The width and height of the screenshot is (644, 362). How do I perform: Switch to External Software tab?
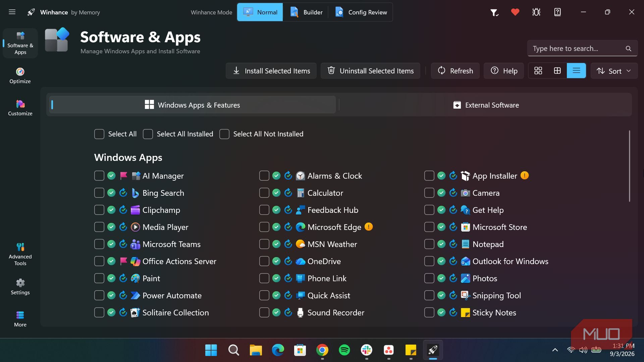486,105
